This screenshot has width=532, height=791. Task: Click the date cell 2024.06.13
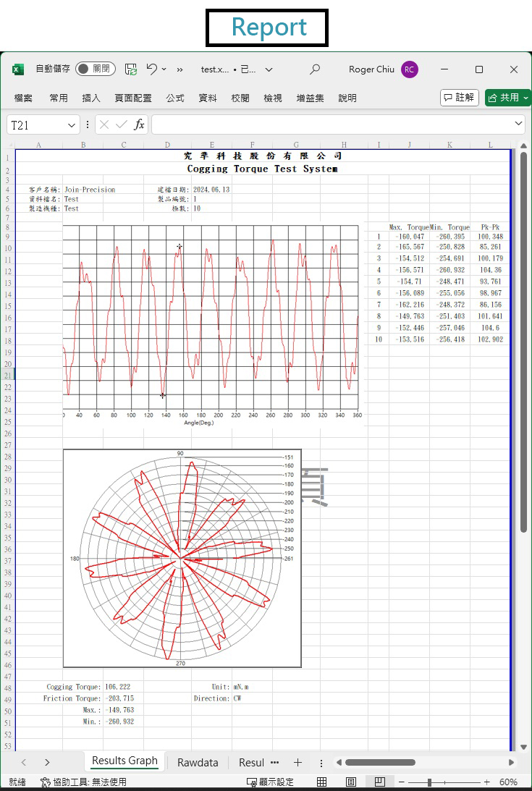point(211,190)
